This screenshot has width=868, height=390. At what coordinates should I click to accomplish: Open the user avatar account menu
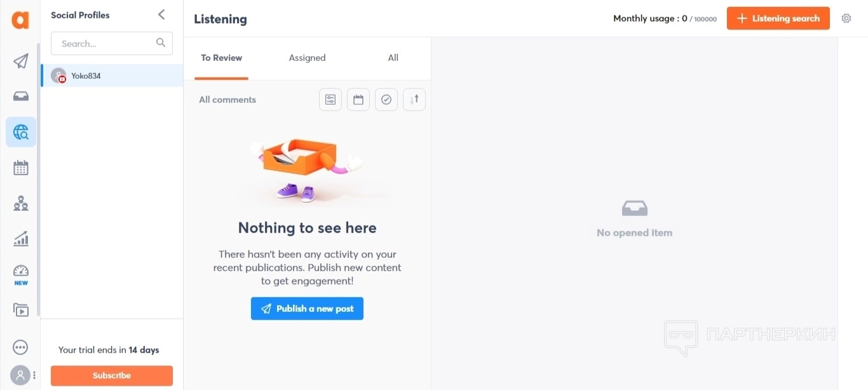(x=20, y=375)
